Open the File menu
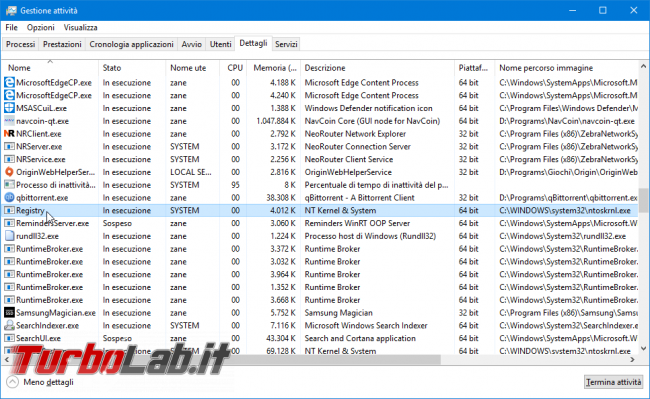This screenshot has width=650, height=399. pos(11,27)
